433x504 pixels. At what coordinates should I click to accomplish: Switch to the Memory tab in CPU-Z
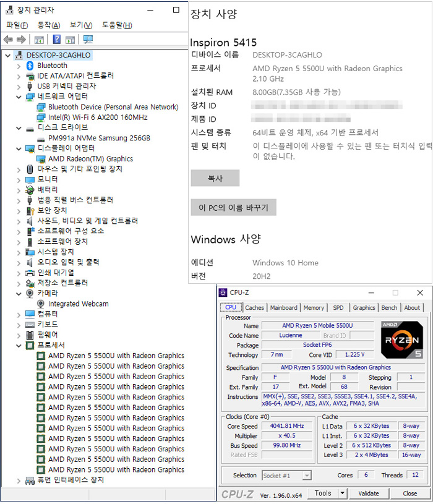click(x=314, y=307)
